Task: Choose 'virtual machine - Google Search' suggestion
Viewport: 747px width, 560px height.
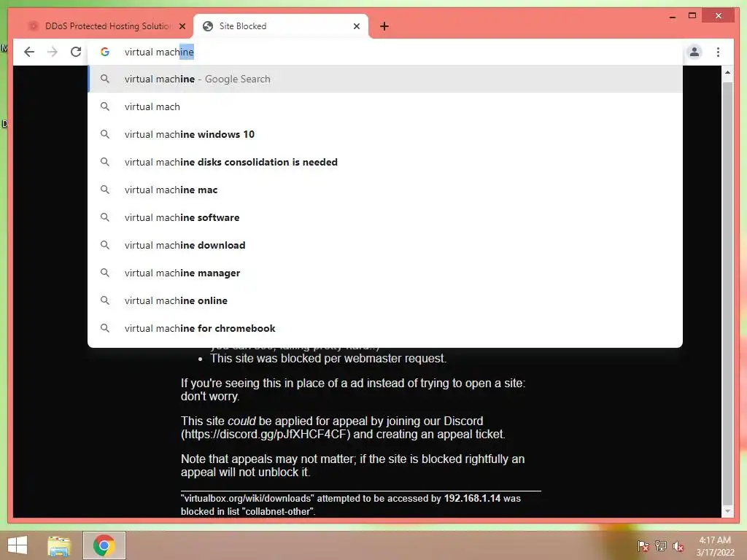Action: pos(385,79)
